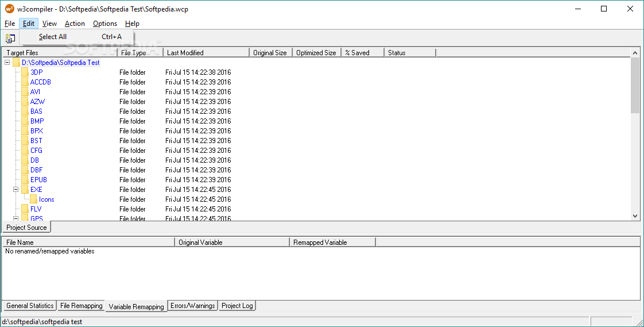The height and width of the screenshot is (327, 644).
Task: Select the Variable Remapping tab
Action: (137, 306)
